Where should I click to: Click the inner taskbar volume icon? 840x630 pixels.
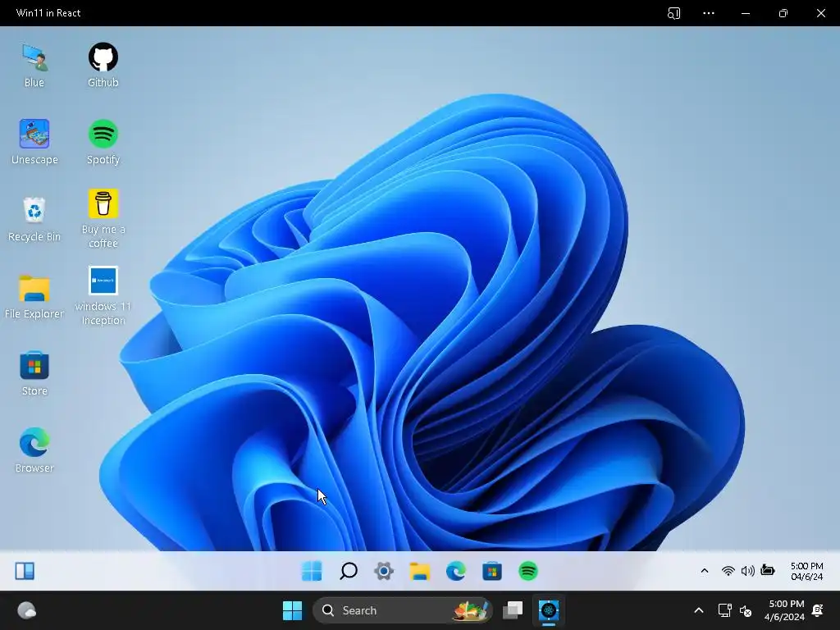pos(748,571)
